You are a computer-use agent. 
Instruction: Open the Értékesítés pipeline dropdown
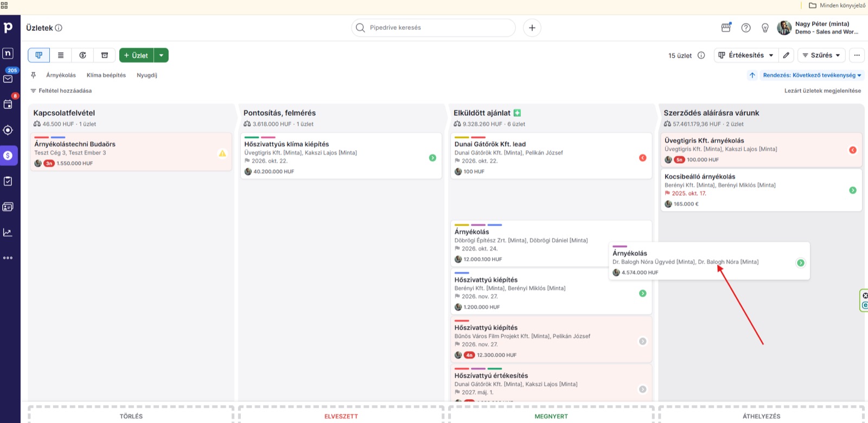pos(746,55)
